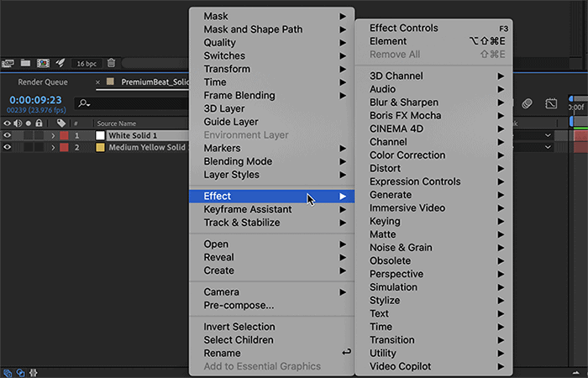Click the PremiumBeat composition tab color icon
The height and width of the screenshot is (378, 588).
[110, 81]
